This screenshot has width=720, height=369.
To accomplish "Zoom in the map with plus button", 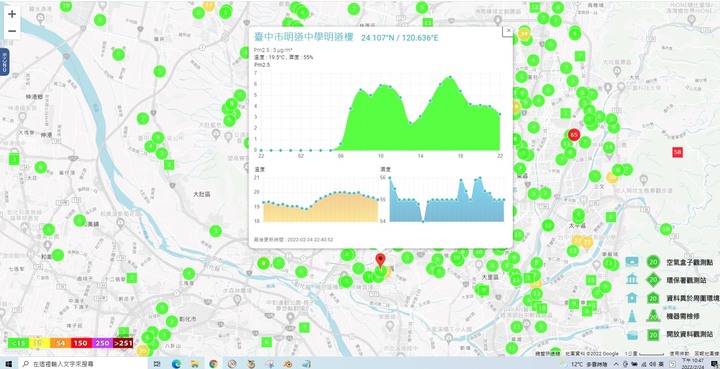I will [x=12, y=14].
